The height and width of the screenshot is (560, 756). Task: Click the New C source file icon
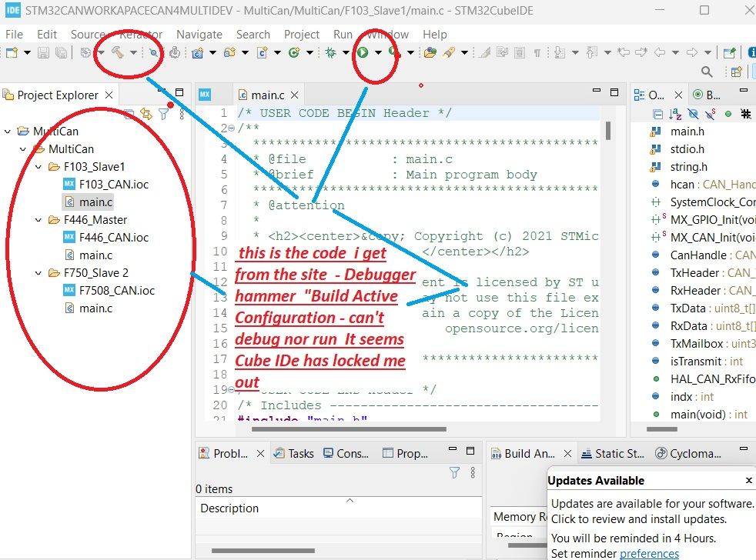pyautogui.click(x=262, y=52)
